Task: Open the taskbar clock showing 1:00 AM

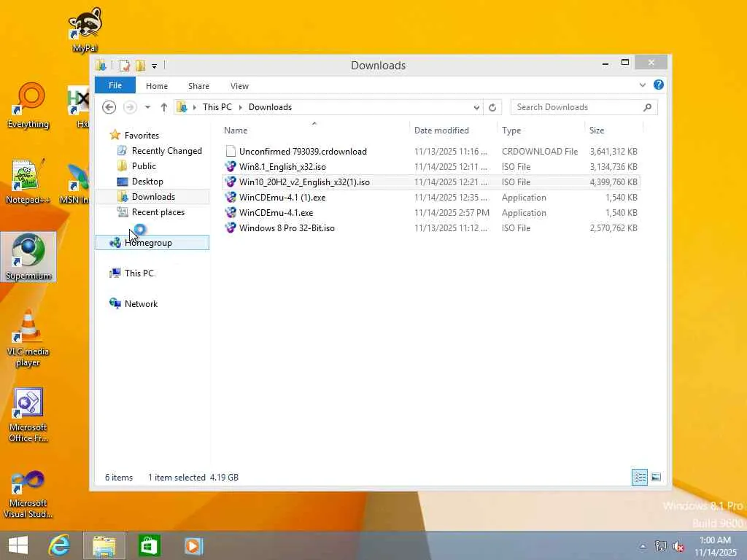Action: 716,545
